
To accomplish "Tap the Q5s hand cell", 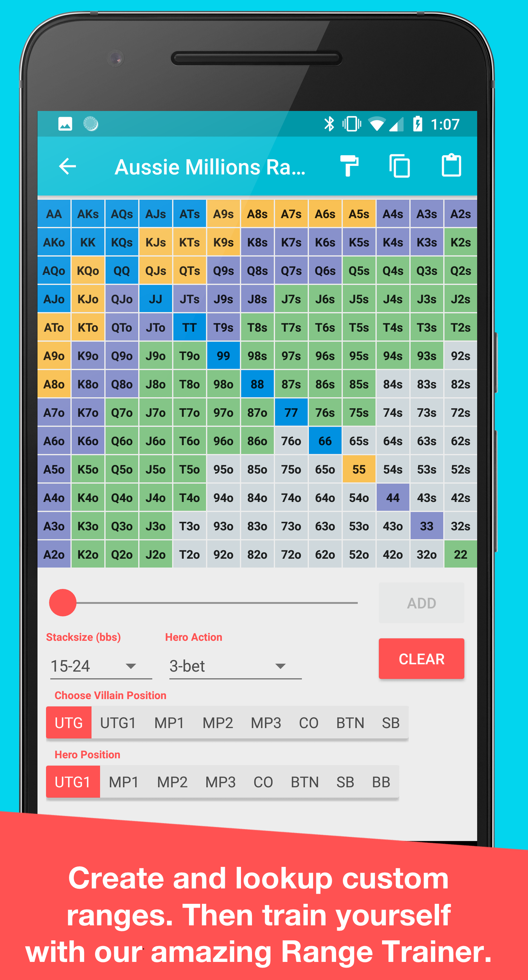I will click(359, 271).
